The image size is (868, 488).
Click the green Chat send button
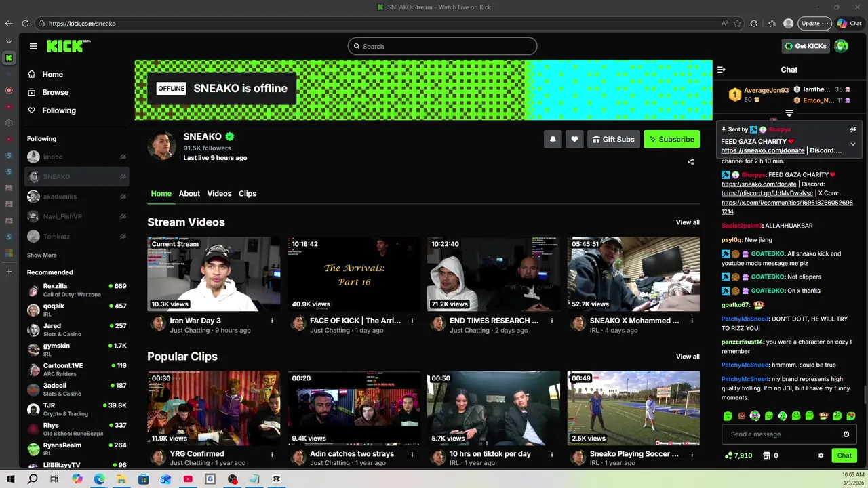(844, 455)
